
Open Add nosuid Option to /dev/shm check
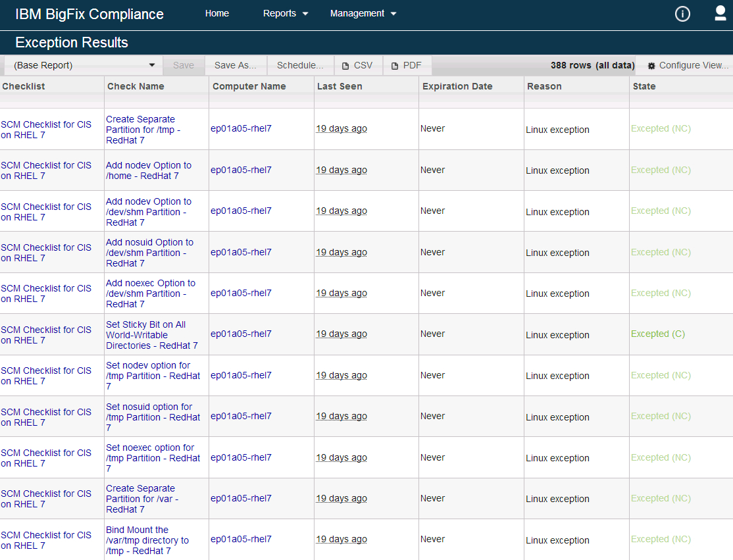click(x=149, y=253)
